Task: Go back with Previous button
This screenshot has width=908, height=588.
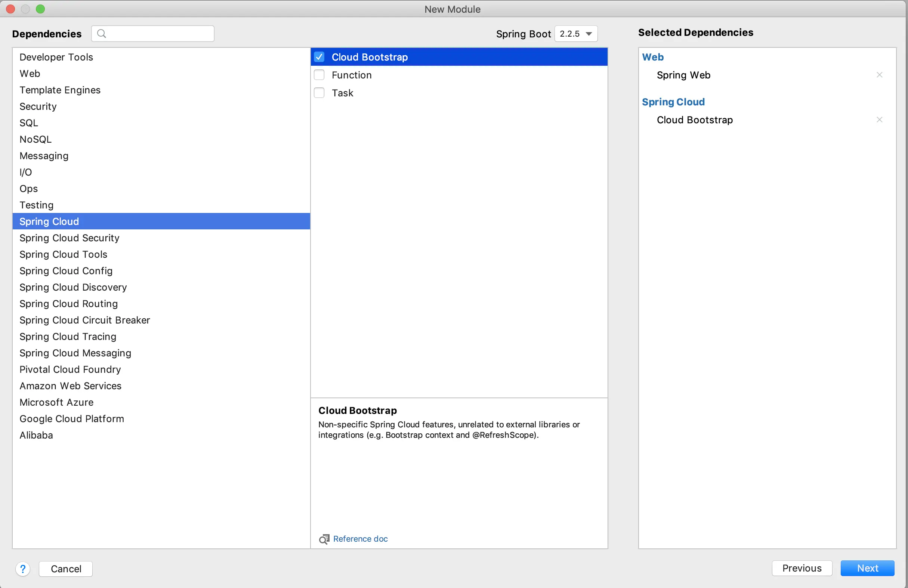Action: 802,568
